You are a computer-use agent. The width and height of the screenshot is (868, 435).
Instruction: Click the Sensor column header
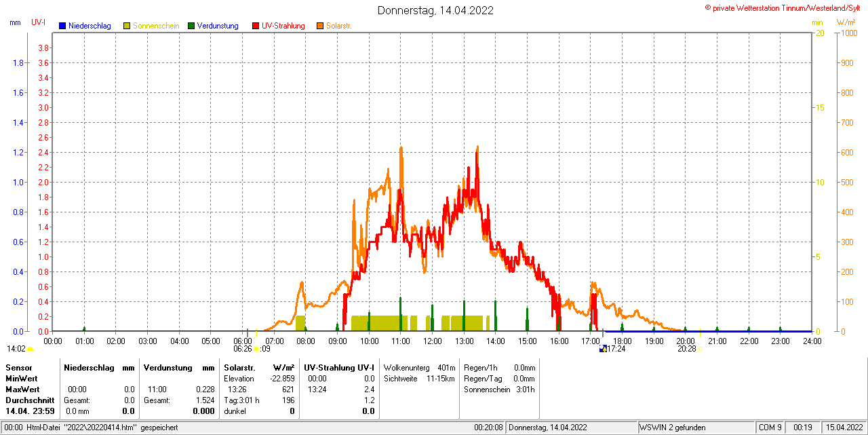(x=18, y=367)
